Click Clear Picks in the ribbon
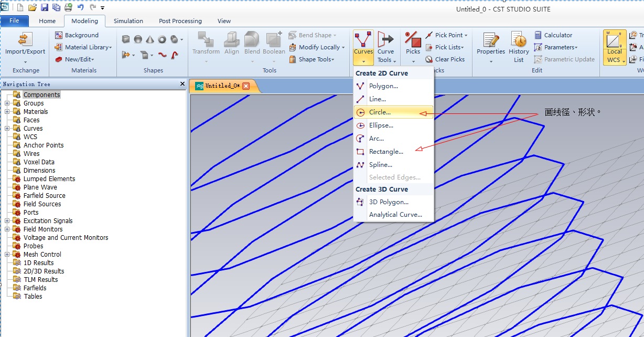The width and height of the screenshot is (644, 337). [x=445, y=59]
